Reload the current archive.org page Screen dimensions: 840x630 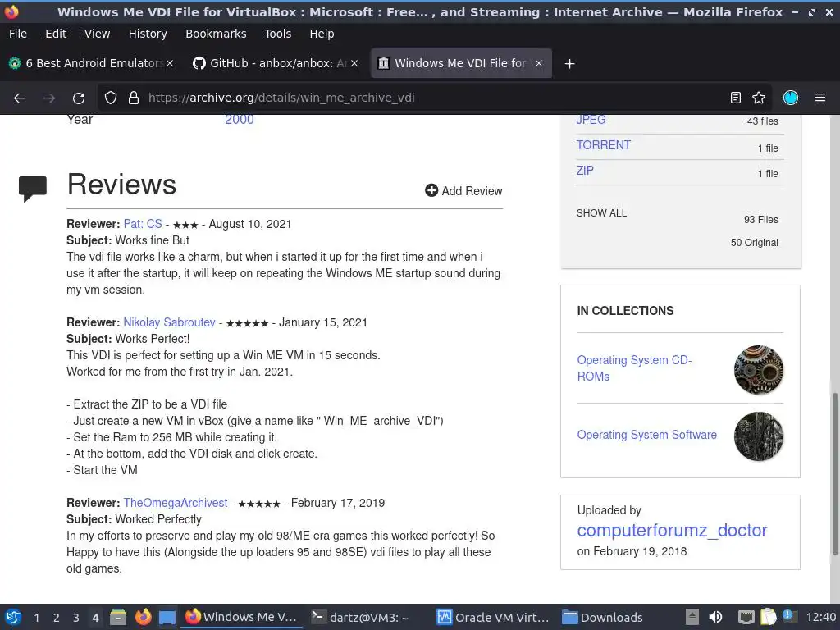[79, 98]
